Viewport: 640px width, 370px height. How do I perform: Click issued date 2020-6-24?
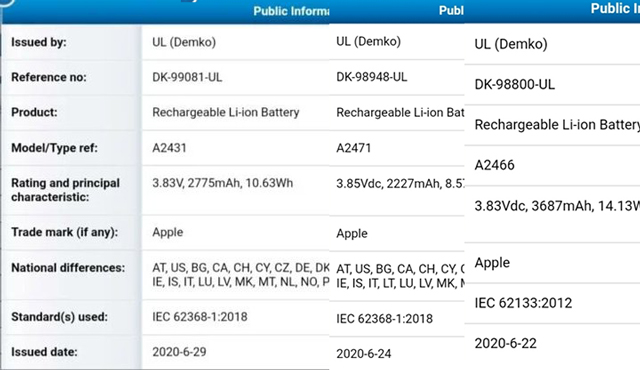click(364, 353)
